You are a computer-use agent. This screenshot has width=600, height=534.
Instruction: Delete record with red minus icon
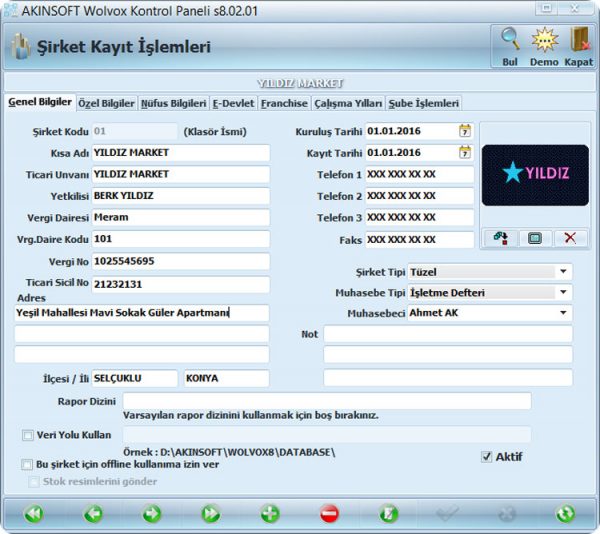pyautogui.click(x=329, y=513)
